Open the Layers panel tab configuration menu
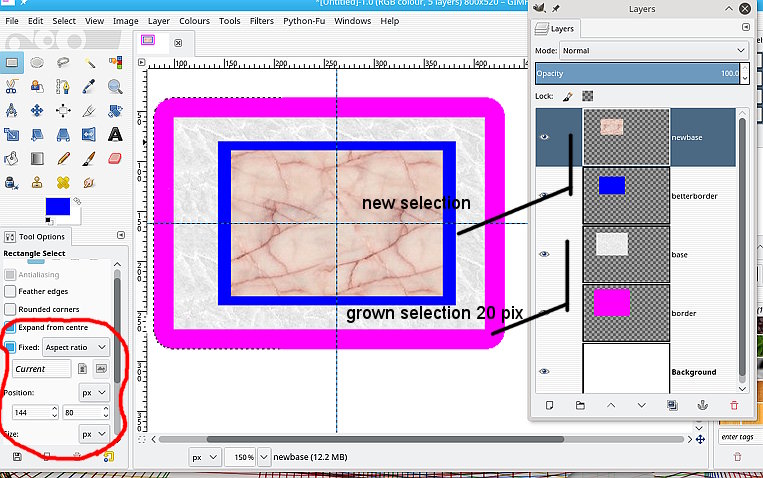The height and width of the screenshot is (478, 763). click(745, 27)
